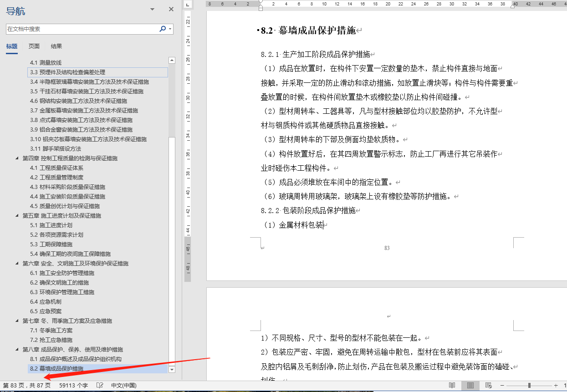Select the Print Layout view icon

click(x=470, y=385)
